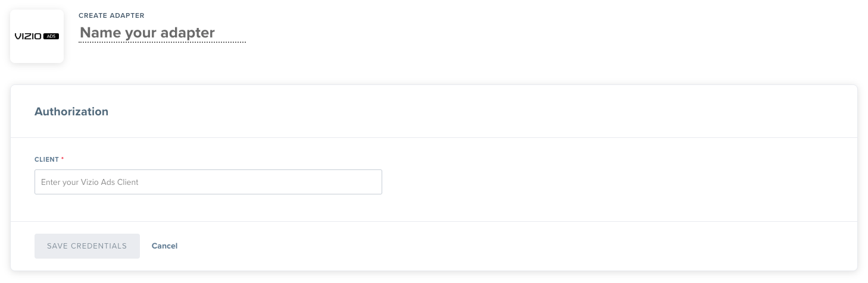Focus the Vizio Ads Client input
This screenshot has height=283, width=868.
click(x=208, y=182)
